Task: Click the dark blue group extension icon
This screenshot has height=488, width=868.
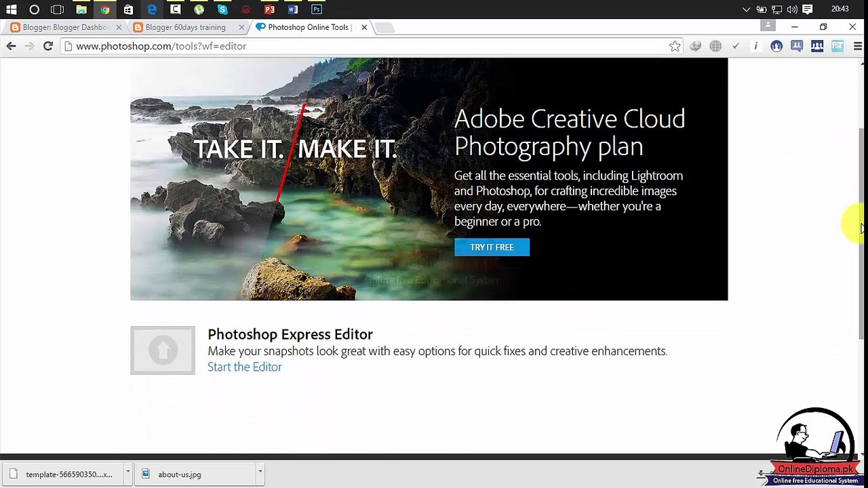Action: click(x=817, y=46)
